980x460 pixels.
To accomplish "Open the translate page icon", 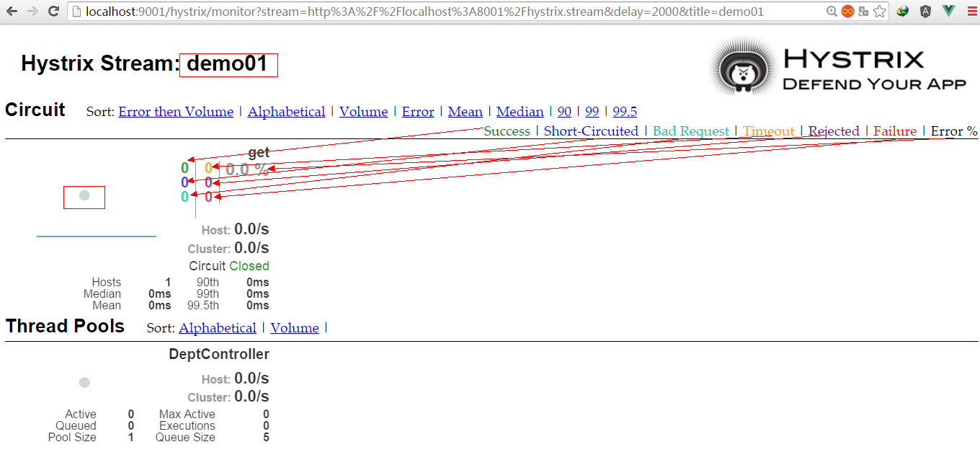I will click(x=863, y=12).
